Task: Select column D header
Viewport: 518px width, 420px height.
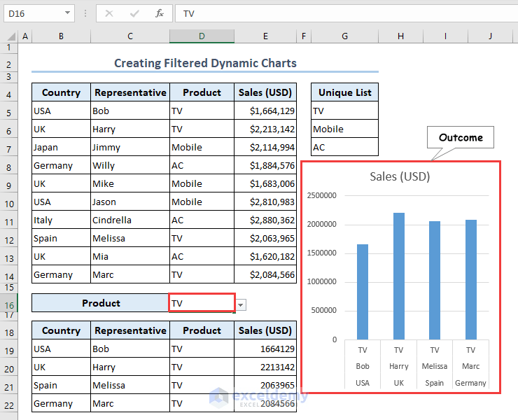Action: point(202,36)
